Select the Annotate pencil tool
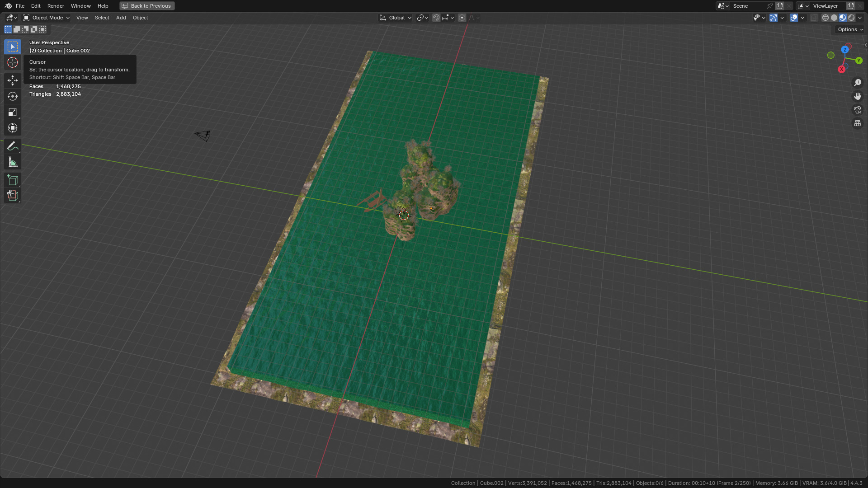Viewport: 868px width, 488px height. tap(13, 146)
